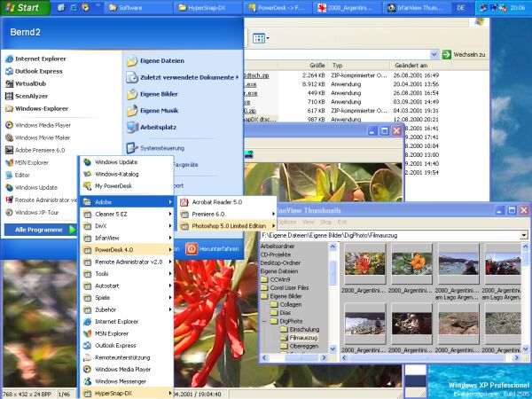Open the Premiere 6.0 submenu

click(x=227, y=214)
